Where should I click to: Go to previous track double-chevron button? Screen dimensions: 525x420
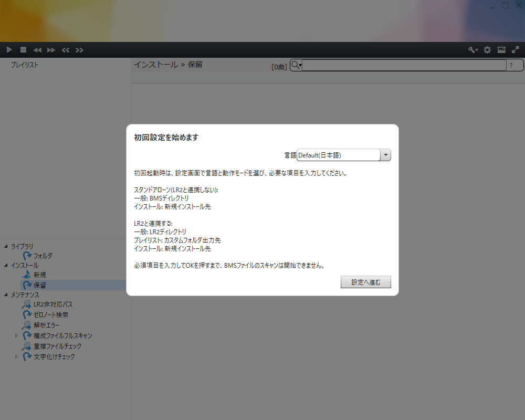tap(65, 50)
